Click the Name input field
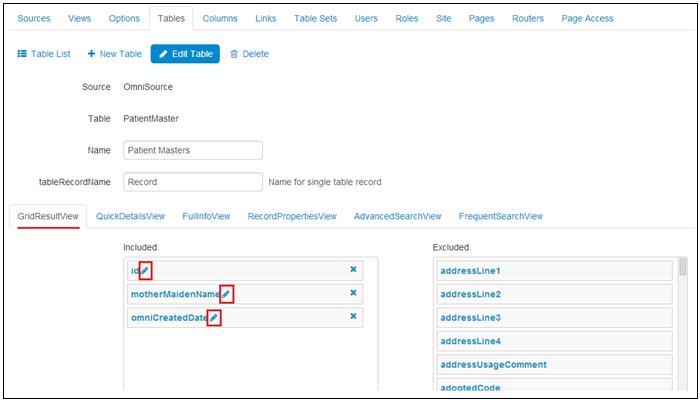This screenshot has width=700, height=400. (x=192, y=150)
